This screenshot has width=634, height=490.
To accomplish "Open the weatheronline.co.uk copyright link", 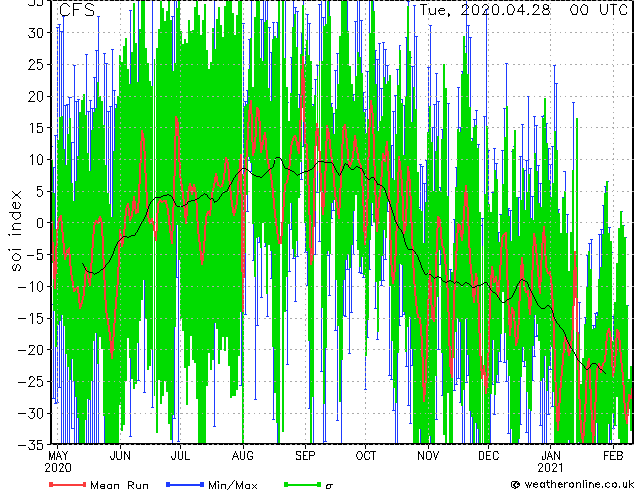I will coord(570,484).
